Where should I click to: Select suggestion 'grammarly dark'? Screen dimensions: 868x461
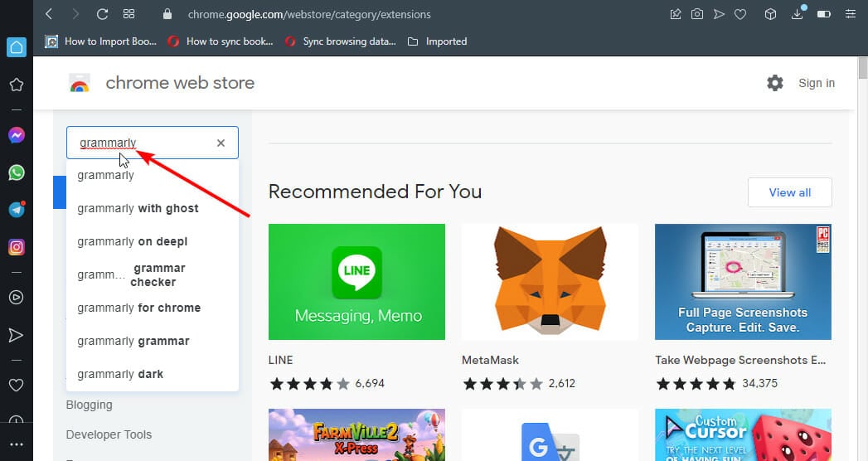point(153,375)
